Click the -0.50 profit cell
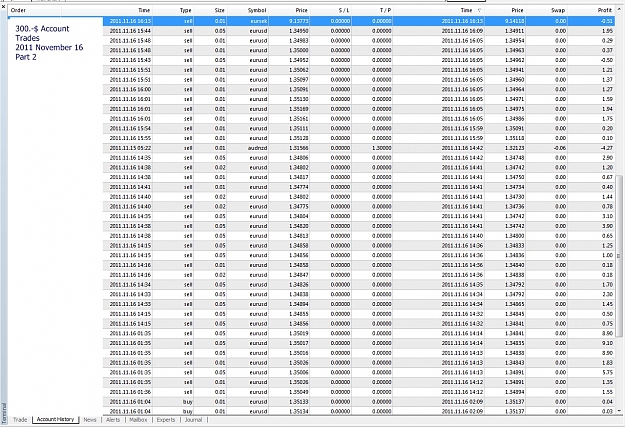The image size is (625, 427). coord(607,60)
